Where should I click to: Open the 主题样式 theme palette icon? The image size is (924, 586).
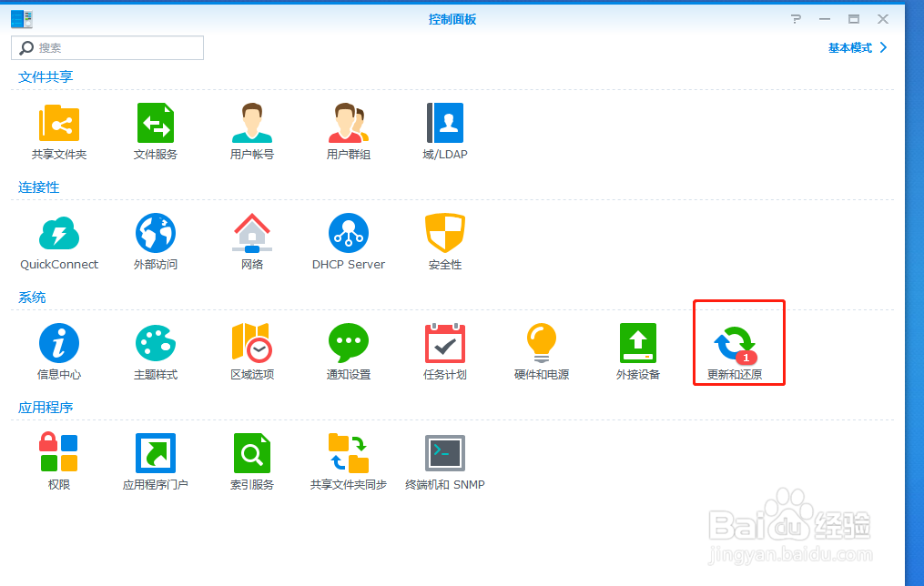[x=156, y=343]
